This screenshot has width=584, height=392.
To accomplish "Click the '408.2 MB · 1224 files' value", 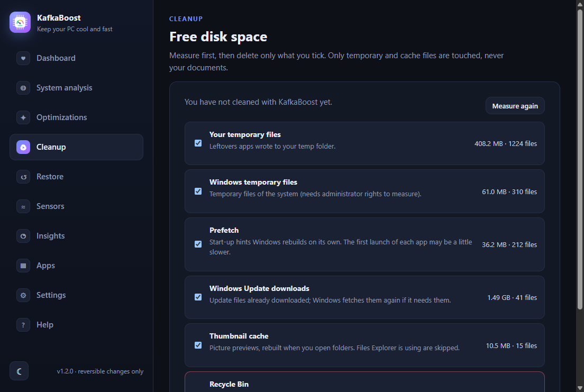I will (505, 143).
